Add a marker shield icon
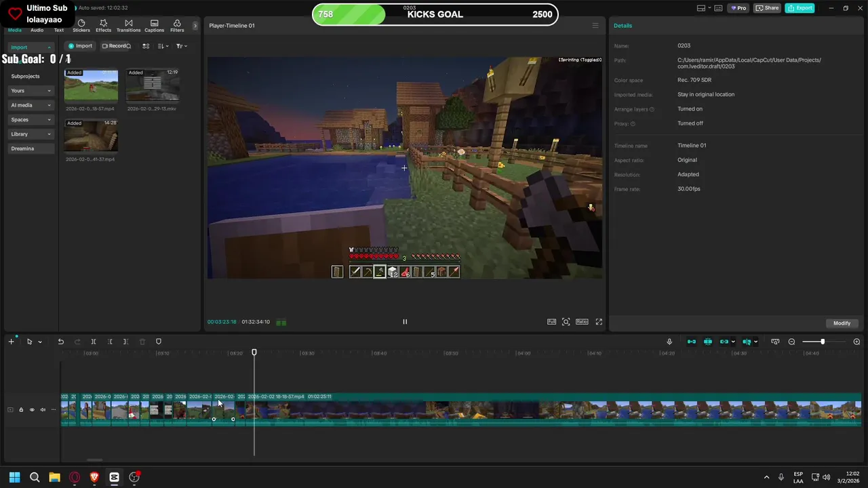The width and height of the screenshot is (868, 488). pos(159,342)
